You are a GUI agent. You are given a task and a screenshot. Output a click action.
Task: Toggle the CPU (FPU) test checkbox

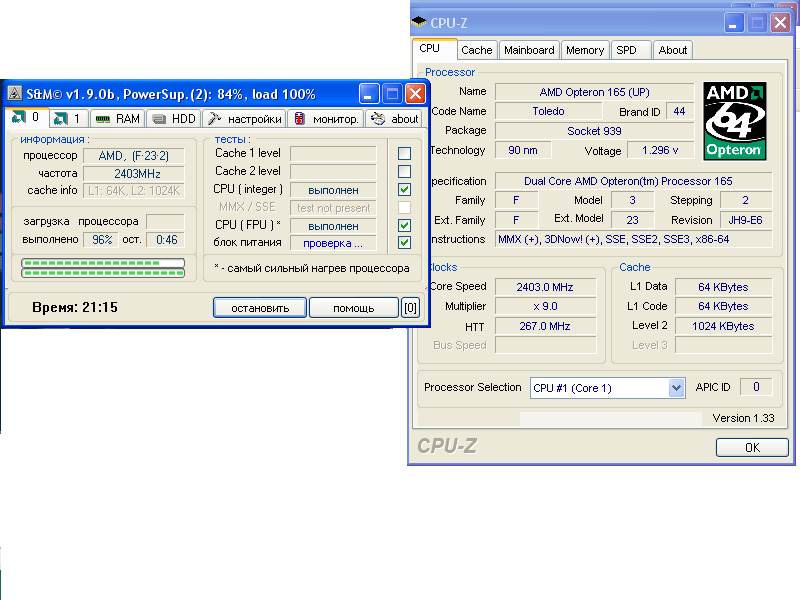(404, 225)
